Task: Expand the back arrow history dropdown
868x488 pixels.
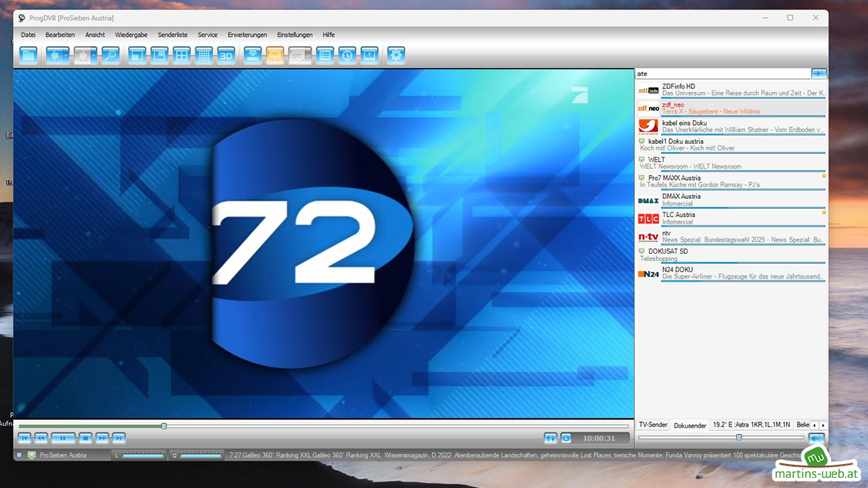Action: click(x=67, y=55)
